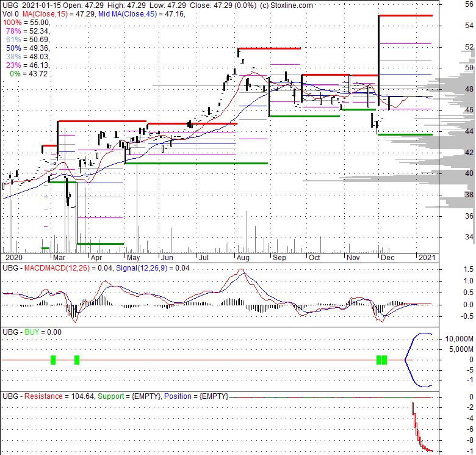Viewport: 476px width, 455px height.
Task: Click the first green buy signal marker in March
Action: [53, 360]
